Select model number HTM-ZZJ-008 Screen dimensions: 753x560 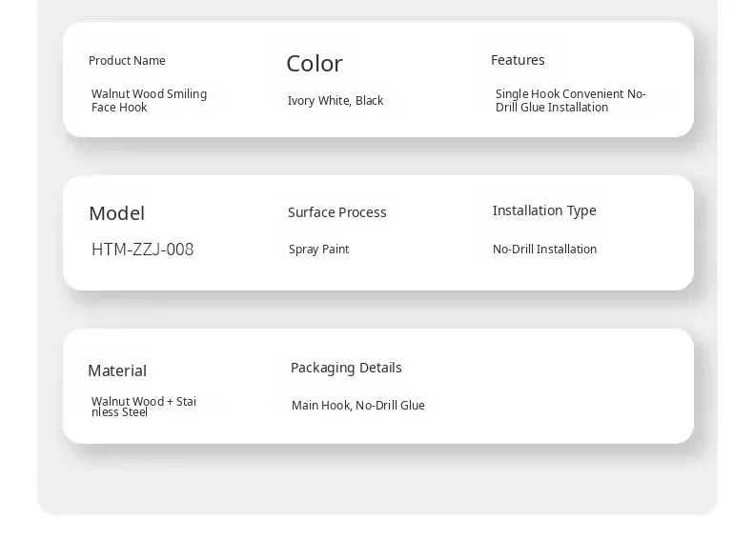coord(142,250)
